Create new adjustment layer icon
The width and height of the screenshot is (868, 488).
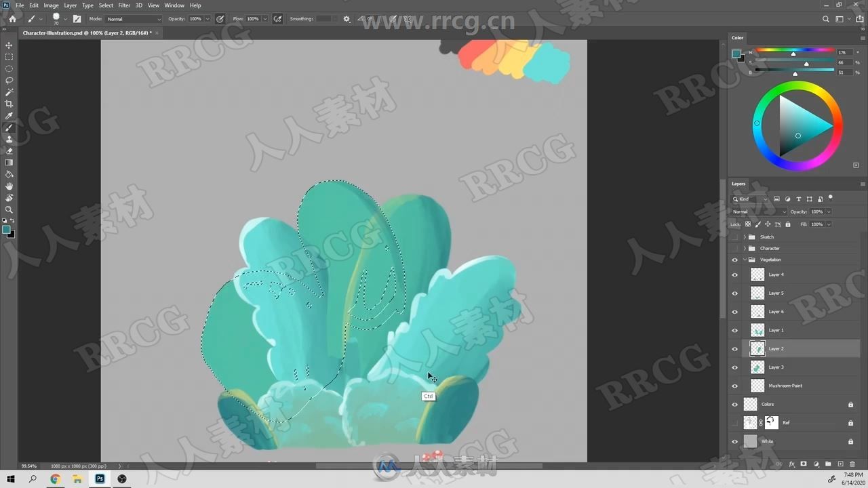coord(816,464)
